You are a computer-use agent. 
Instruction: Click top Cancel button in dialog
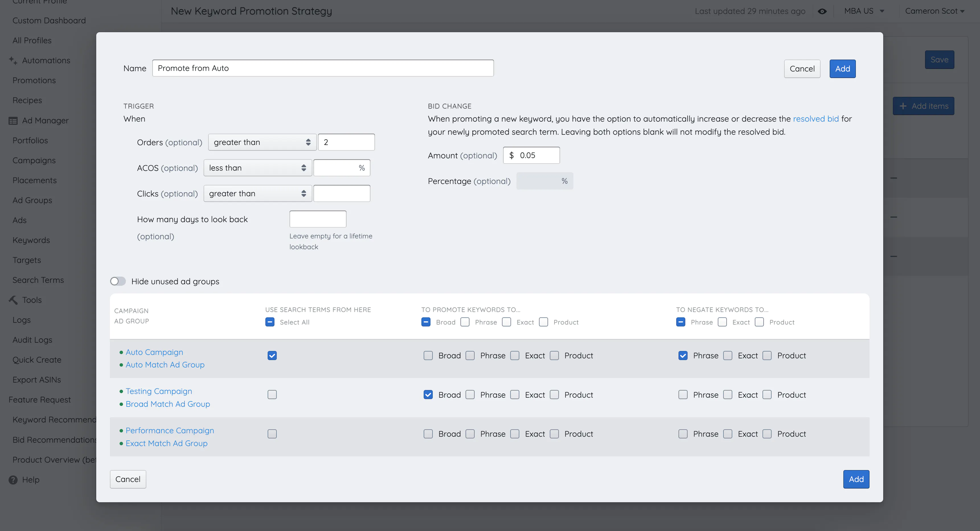click(802, 69)
